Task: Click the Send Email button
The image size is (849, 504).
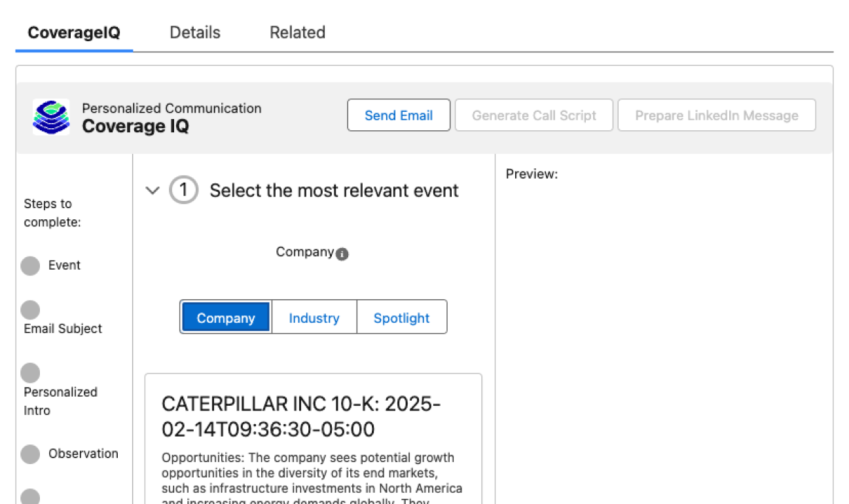Action: tap(399, 115)
